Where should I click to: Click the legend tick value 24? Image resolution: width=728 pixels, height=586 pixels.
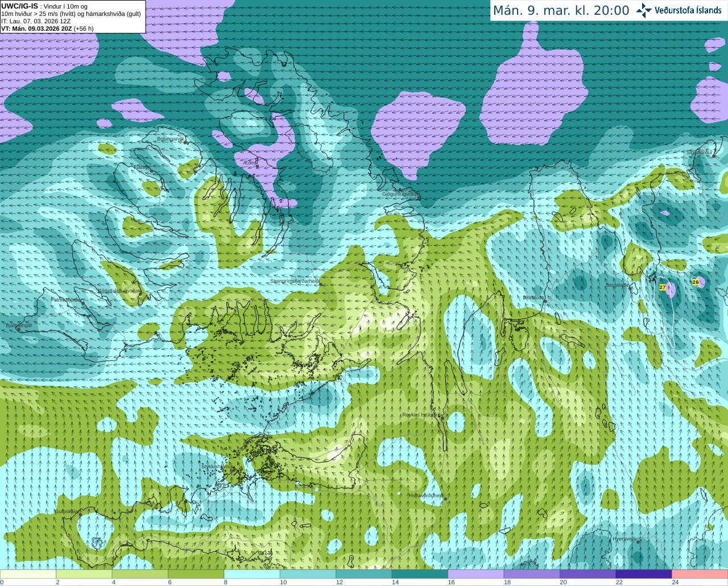(x=675, y=582)
